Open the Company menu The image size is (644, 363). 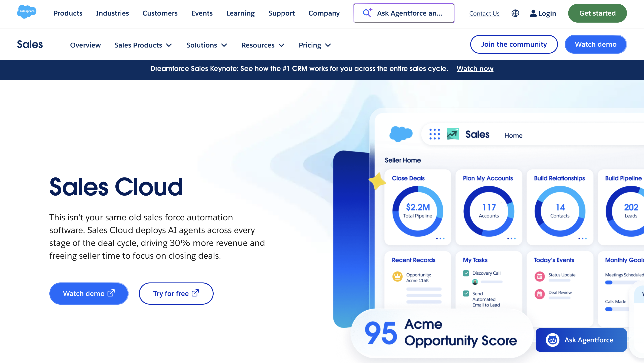tap(324, 13)
